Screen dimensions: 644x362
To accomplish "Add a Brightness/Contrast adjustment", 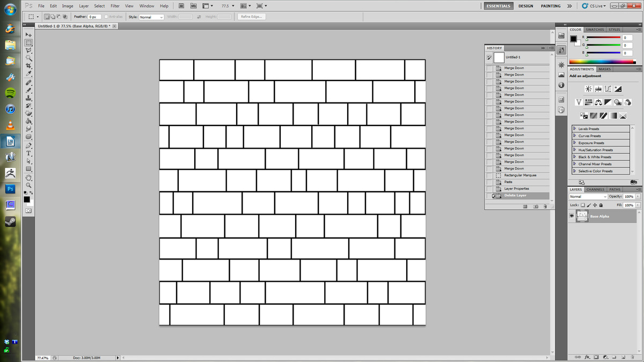I will pyautogui.click(x=589, y=88).
